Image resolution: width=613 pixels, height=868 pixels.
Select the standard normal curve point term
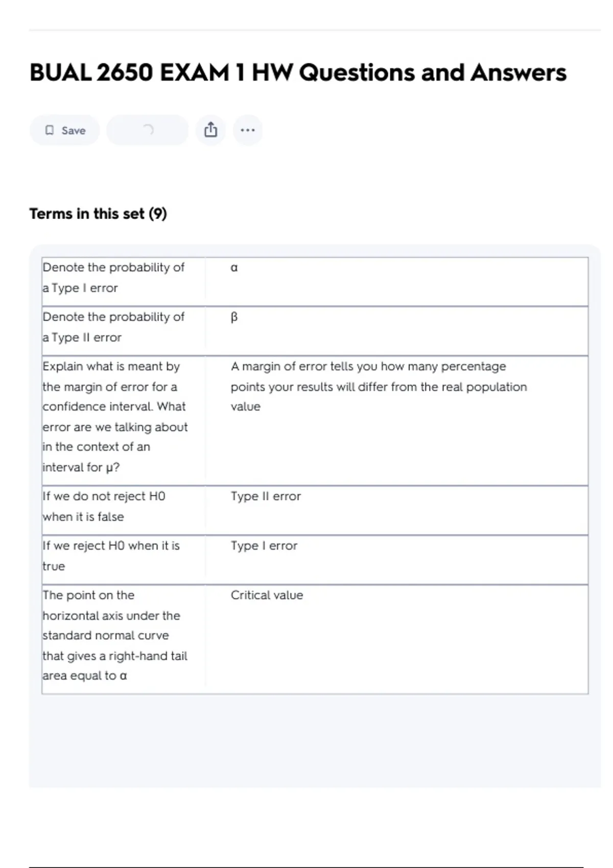click(x=115, y=635)
